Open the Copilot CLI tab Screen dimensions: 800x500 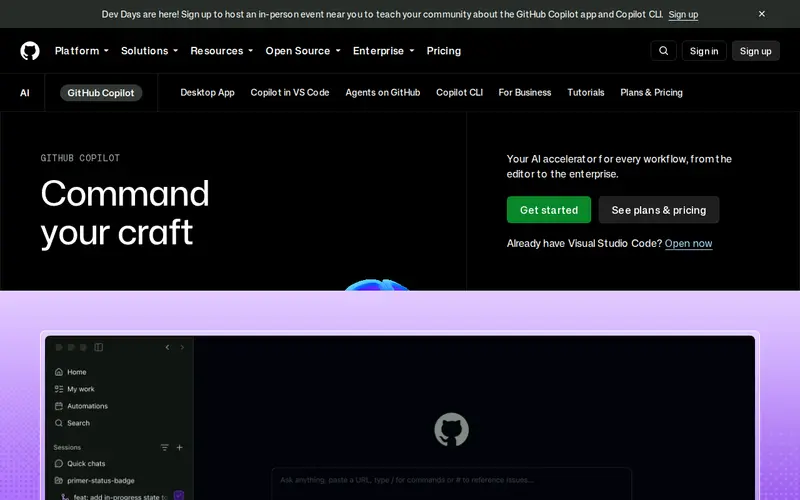459,92
